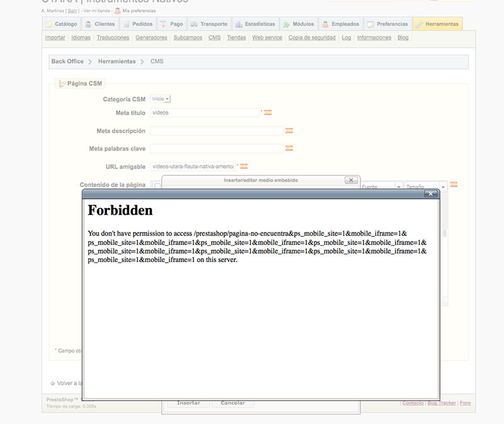Open the Pedidos tab

(x=138, y=24)
